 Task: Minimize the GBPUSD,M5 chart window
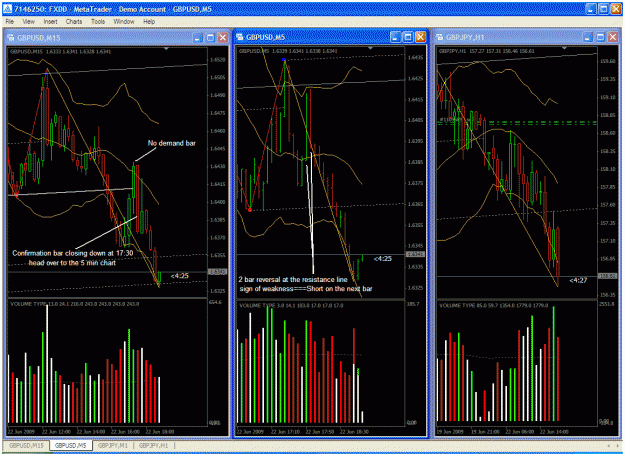click(x=395, y=37)
